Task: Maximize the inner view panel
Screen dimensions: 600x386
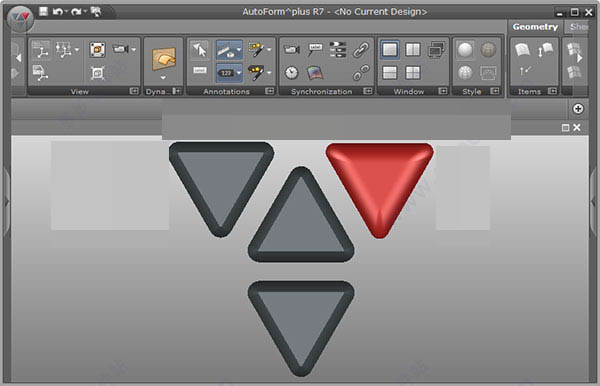Action: point(565,128)
